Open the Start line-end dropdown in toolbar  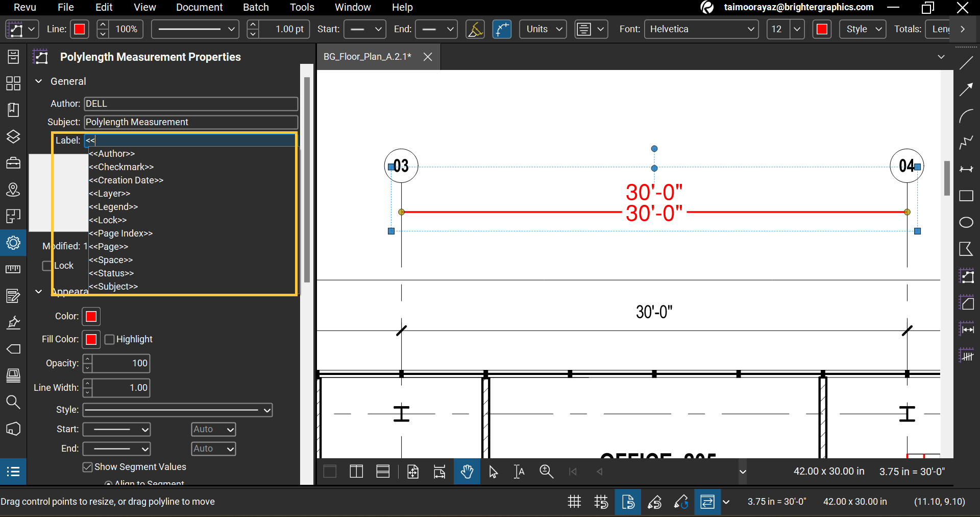tap(364, 29)
